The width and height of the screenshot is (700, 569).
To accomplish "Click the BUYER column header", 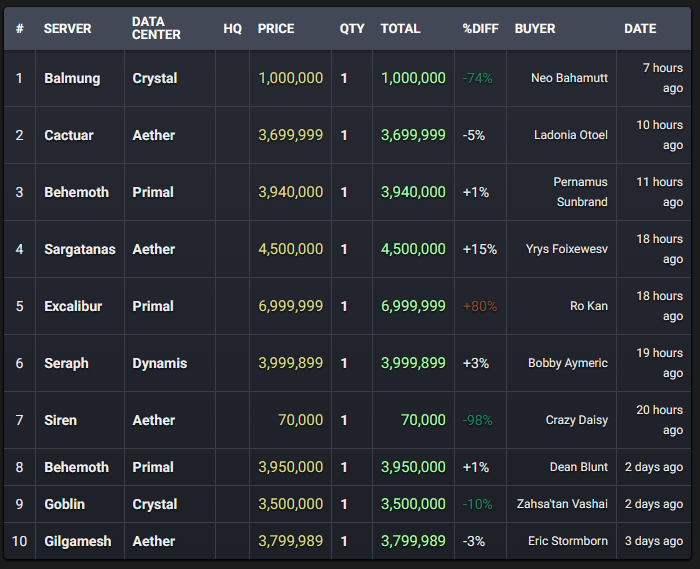I will pyautogui.click(x=535, y=29).
